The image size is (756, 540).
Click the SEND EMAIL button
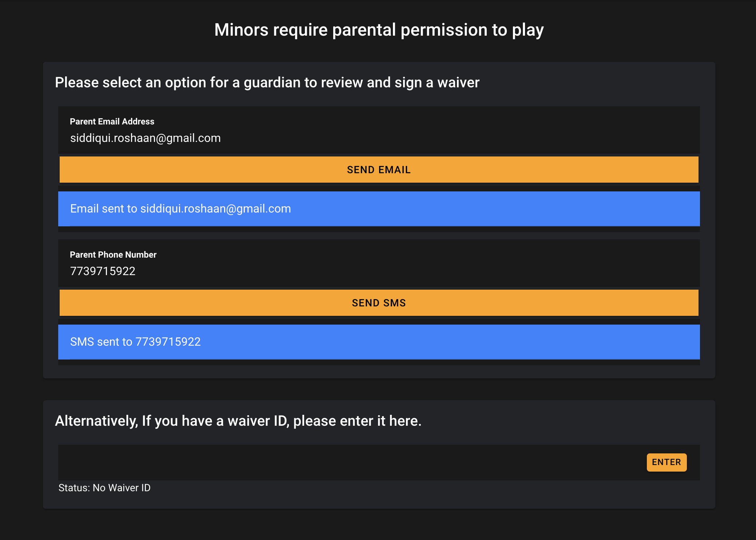[x=379, y=170]
